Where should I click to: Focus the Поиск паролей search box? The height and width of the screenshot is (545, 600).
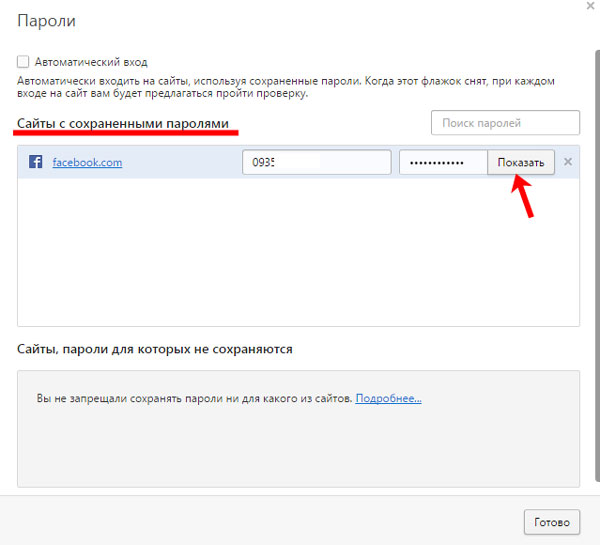tap(505, 123)
